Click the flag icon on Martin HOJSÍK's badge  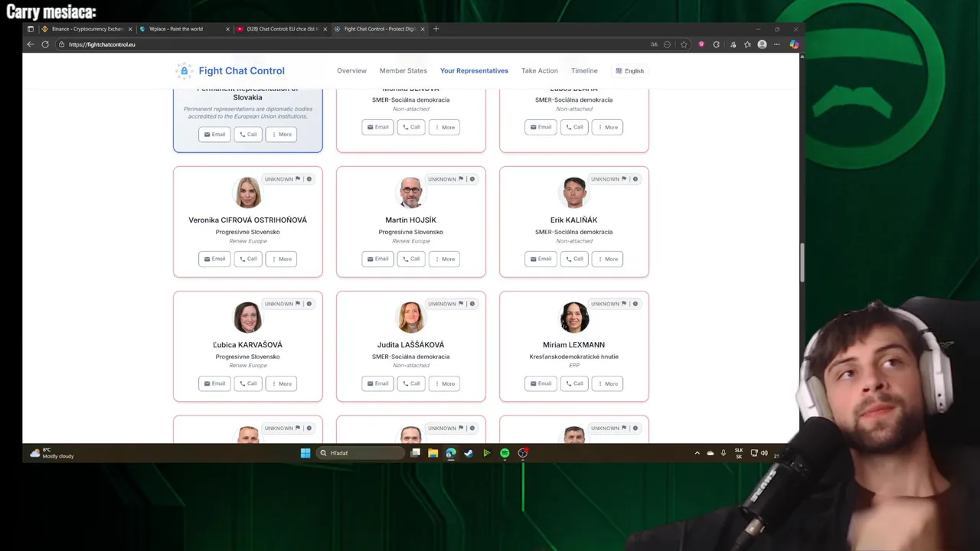tap(461, 179)
